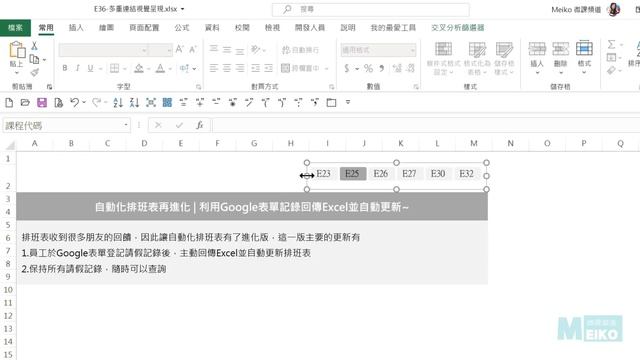Viewport: 640px width, 360px height.
Task: Click the user account profile picture
Action: [x=613, y=9]
